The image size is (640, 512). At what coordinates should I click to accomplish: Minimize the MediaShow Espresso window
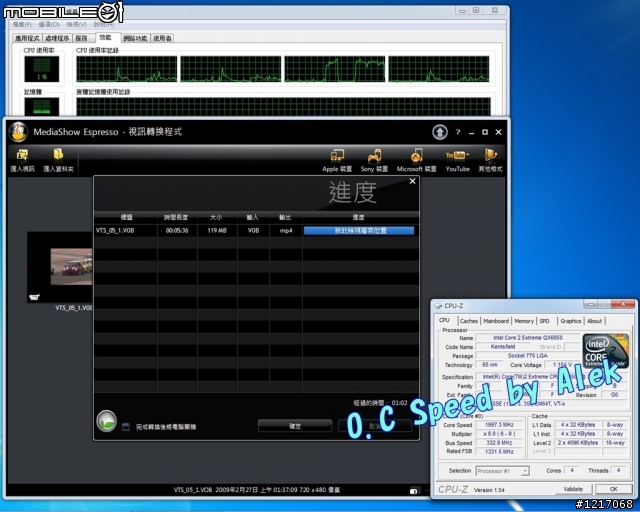pyautogui.click(x=471, y=133)
